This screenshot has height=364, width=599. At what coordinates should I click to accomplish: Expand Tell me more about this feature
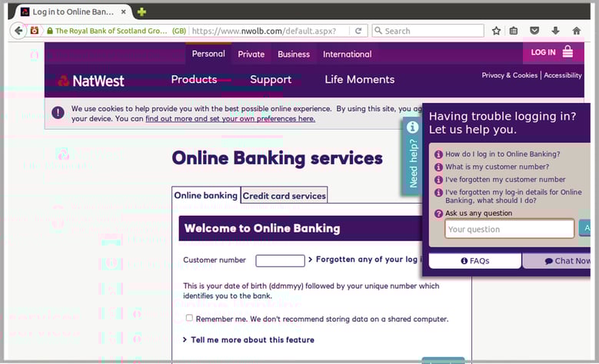[248, 339]
